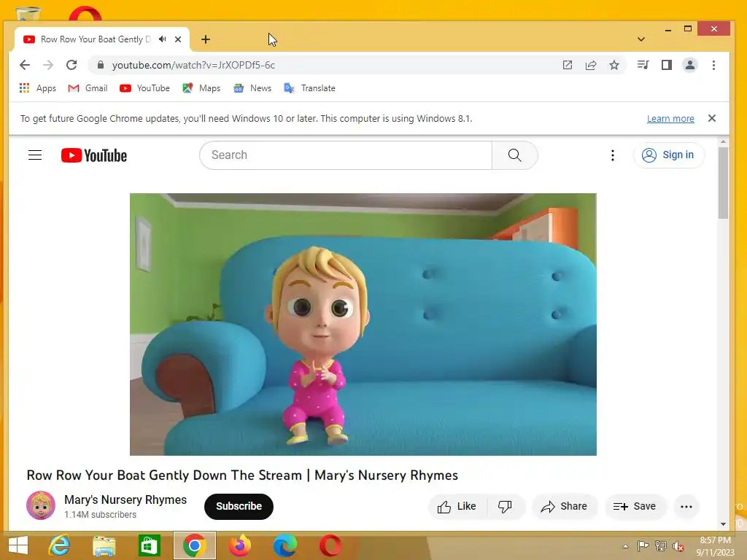Viewport: 747px width, 560px height.
Task: Click the video player
Action: [x=363, y=324]
